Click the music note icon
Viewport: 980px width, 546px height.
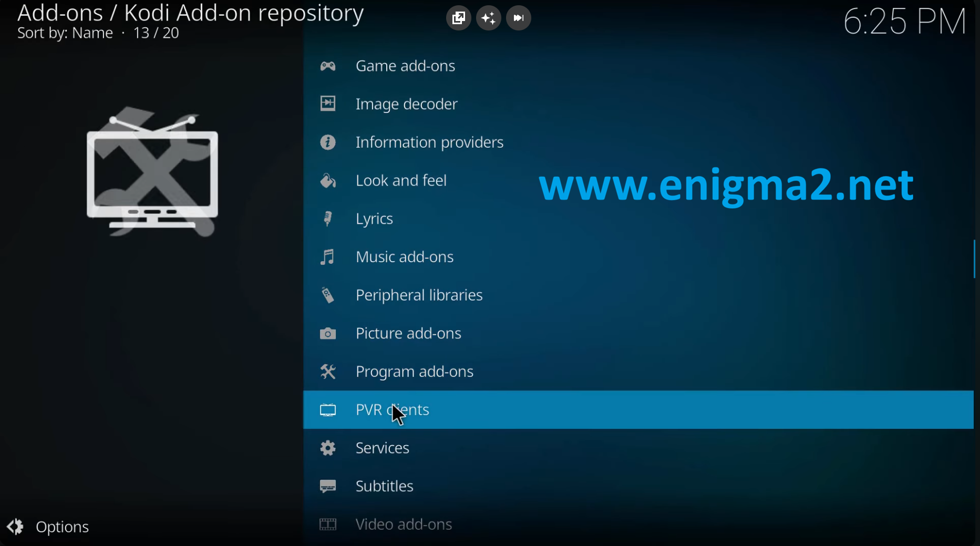pyautogui.click(x=328, y=257)
